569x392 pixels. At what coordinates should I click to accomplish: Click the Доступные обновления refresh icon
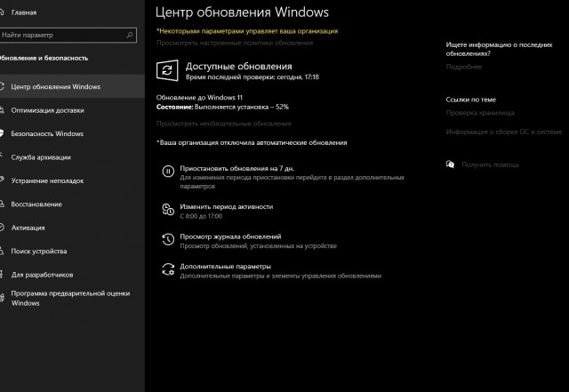(x=167, y=70)
